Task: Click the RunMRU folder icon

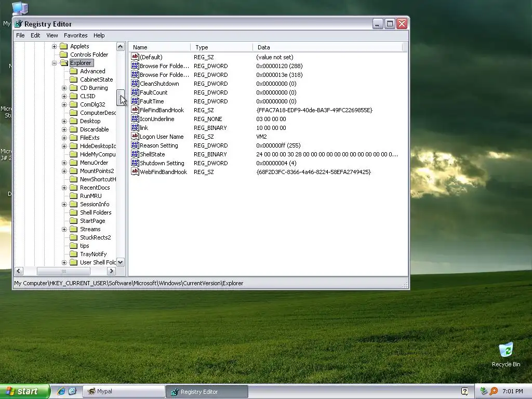Action: 74,196
